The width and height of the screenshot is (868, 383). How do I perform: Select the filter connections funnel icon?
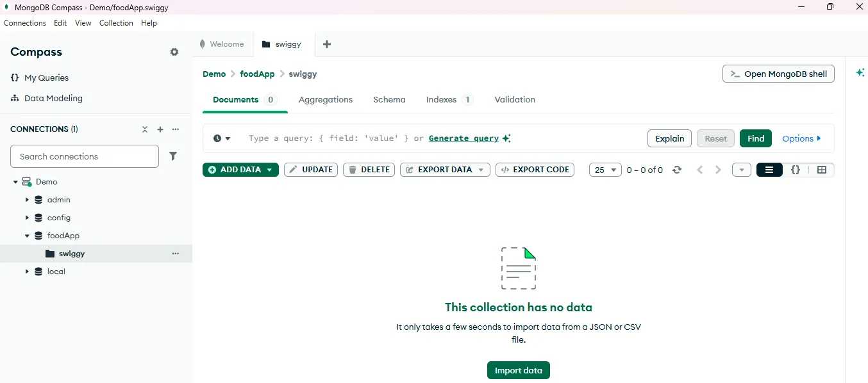(173, 156)
